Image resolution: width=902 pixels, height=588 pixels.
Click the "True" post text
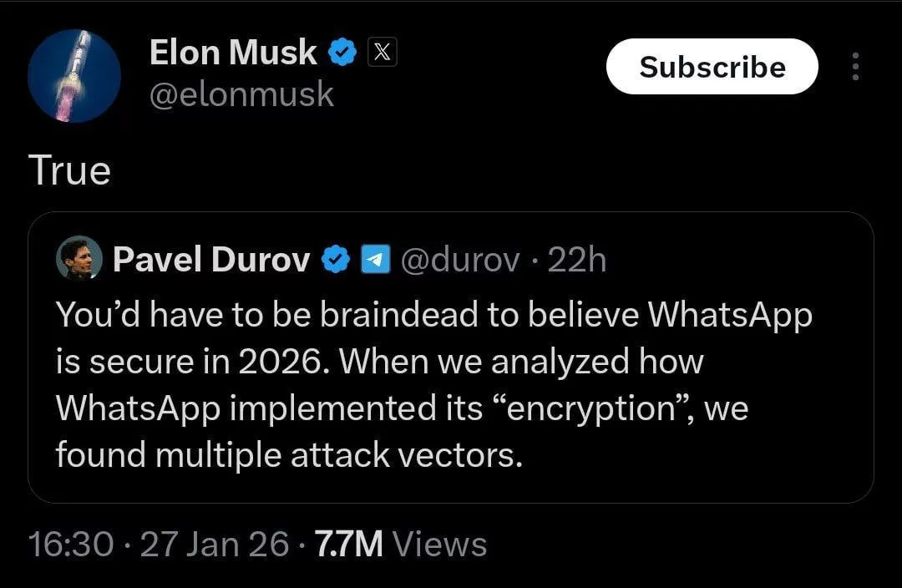coord(69,171)
